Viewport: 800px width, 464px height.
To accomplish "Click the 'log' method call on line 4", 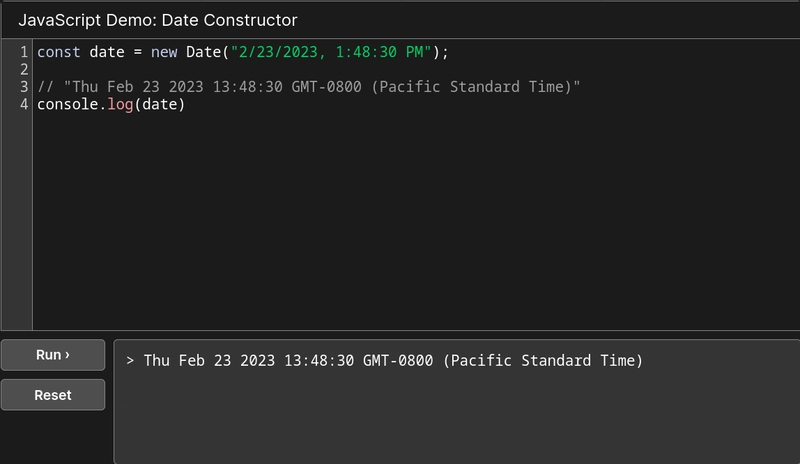I will coord(119,104).
